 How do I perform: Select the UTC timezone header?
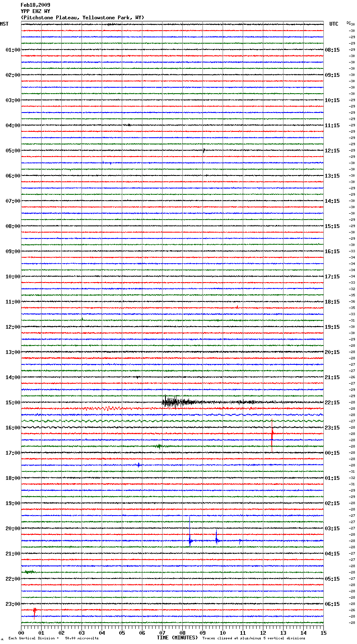(333, 24)
